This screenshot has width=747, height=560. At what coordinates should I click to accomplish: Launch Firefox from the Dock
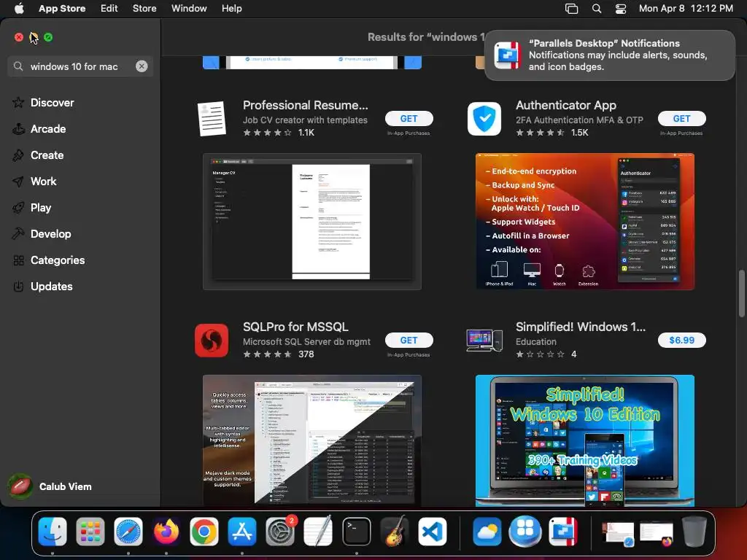click(x=166, y=532)
